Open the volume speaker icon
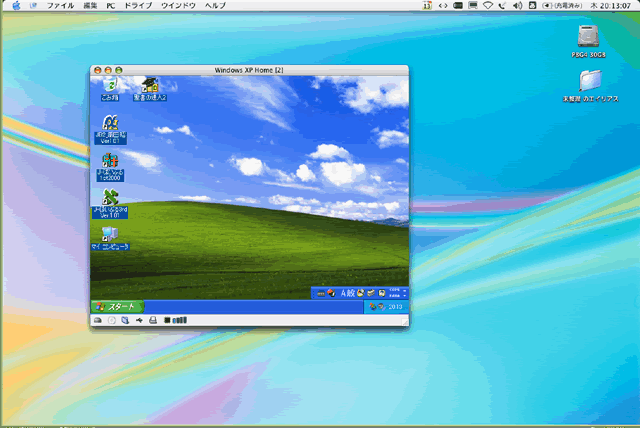 pyautogui.click(x=517, y=6)
